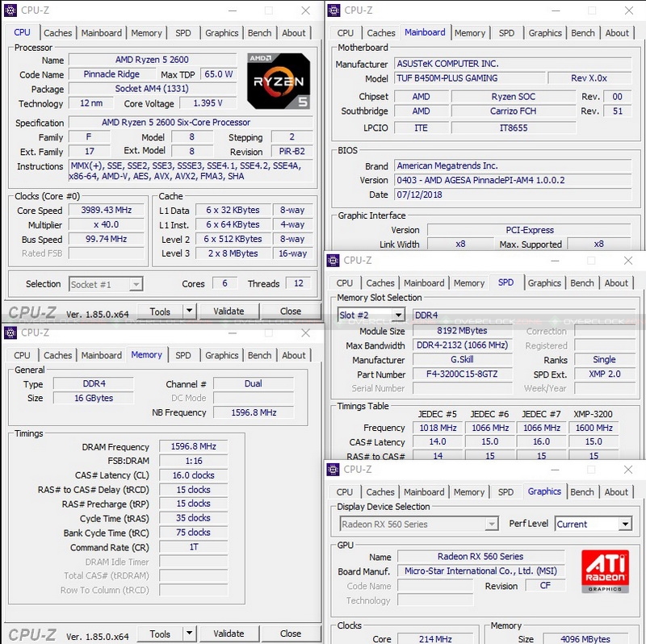Viewport: 646px width, 644px height.
Task: Click the CPU-Z app icon in the SPD window
Action: point(333,260)
